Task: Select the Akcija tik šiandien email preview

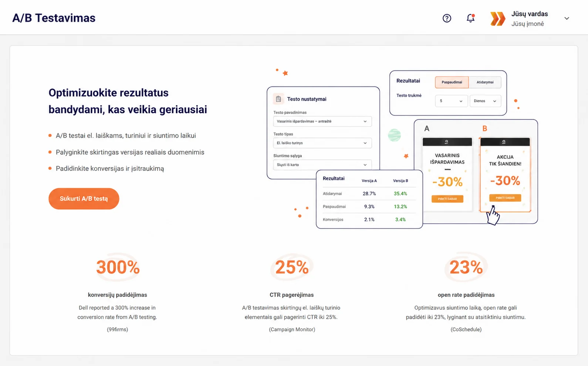Action: [x=505, y=175]
